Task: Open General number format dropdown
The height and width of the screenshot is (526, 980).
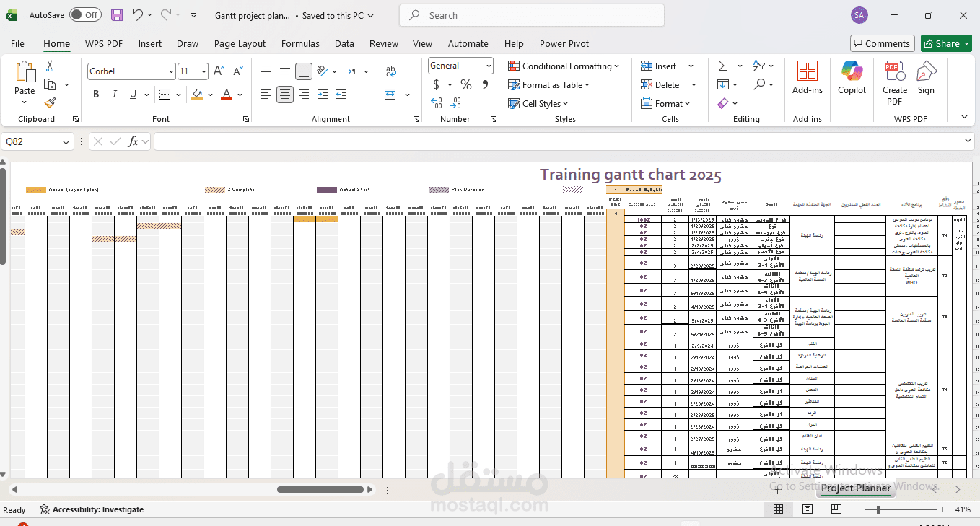Action: pos(489,66)
